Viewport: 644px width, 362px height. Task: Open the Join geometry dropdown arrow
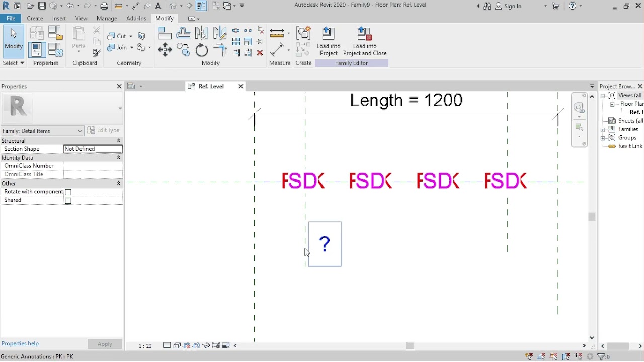pyautogui.click(x=132, y=48)
